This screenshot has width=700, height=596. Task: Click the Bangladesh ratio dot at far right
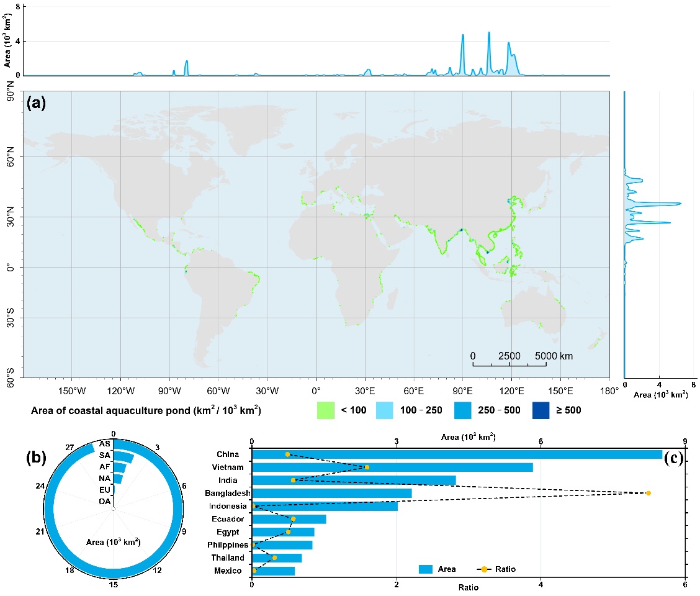(648, 493)
